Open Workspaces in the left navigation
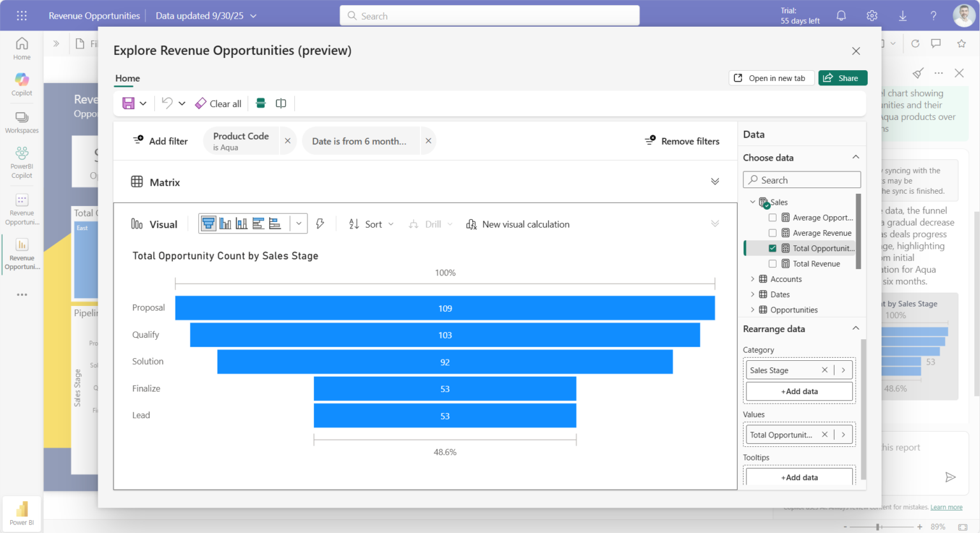 [22, 122]
